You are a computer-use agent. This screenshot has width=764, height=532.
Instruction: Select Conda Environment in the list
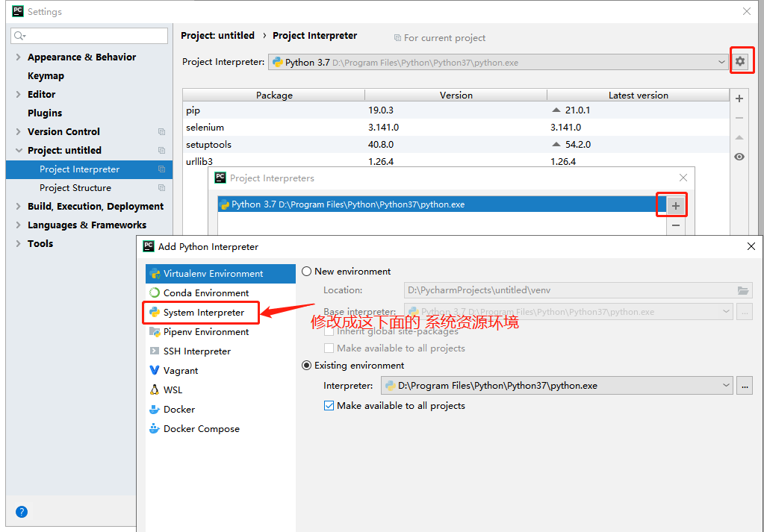click(220, 293)
